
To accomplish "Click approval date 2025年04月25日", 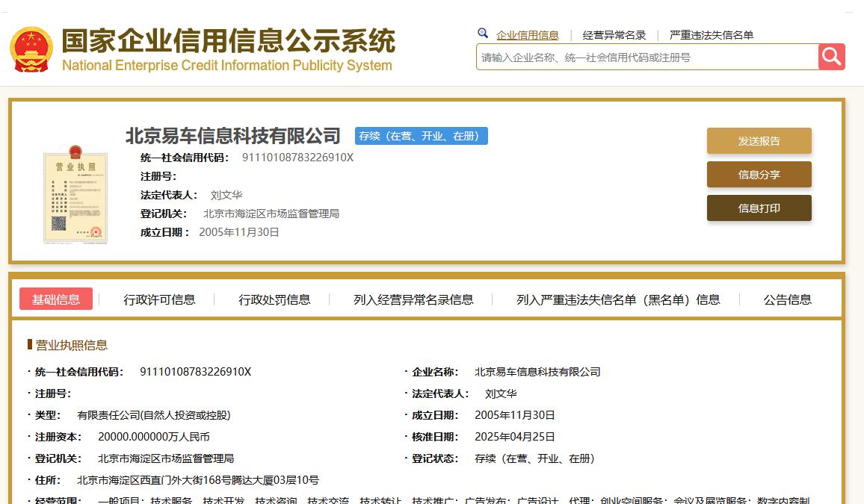I will coord(515,437).
